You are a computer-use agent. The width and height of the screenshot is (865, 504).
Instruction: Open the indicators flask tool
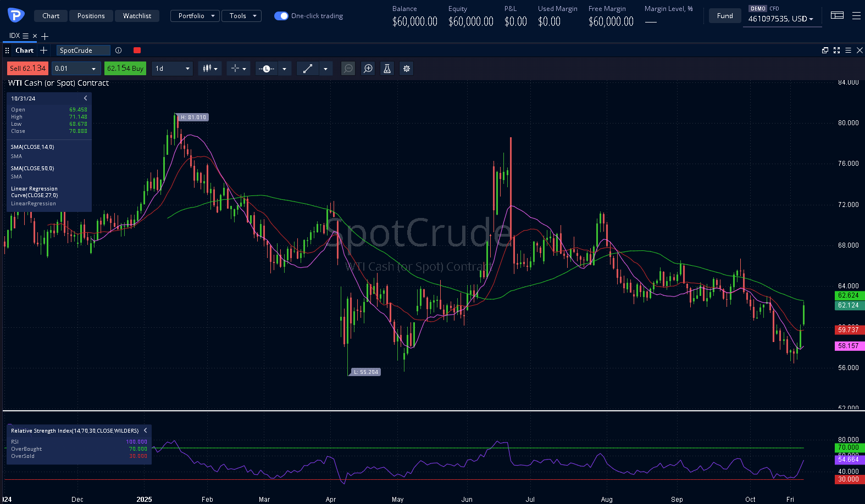387,69
